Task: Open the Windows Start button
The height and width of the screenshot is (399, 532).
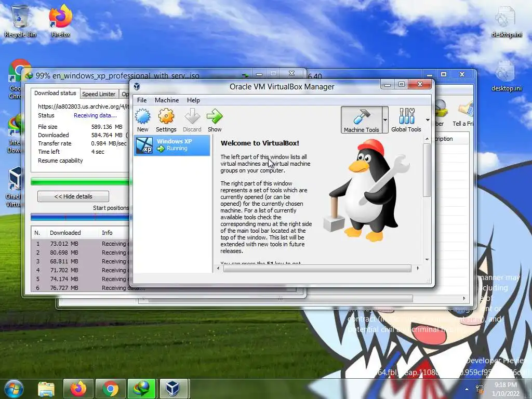Action: [x=14, y=389]
